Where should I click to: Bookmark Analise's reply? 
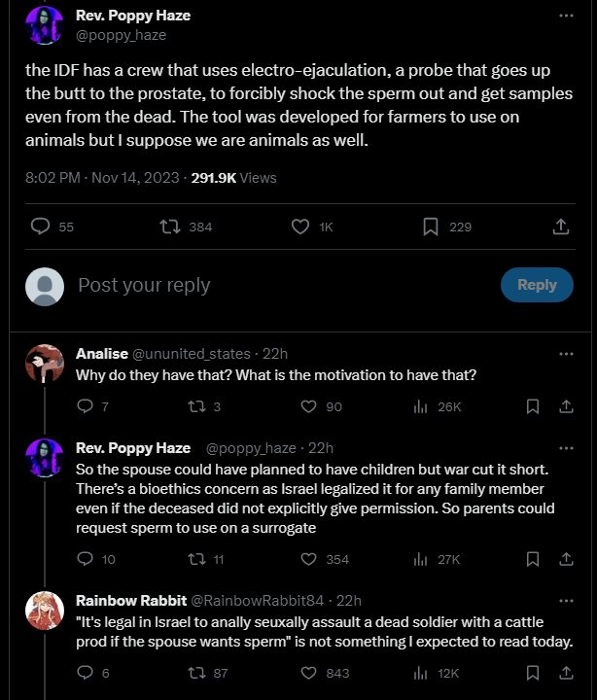click(x=533, y=406)
